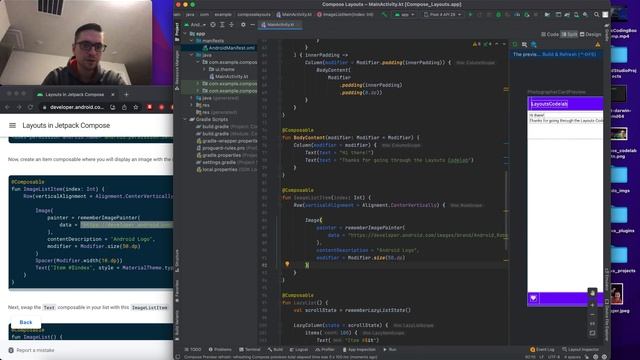Viewport: 640px width, 360px height.
Task: Open the Event Log panel
Action: (x=542, y=349)
